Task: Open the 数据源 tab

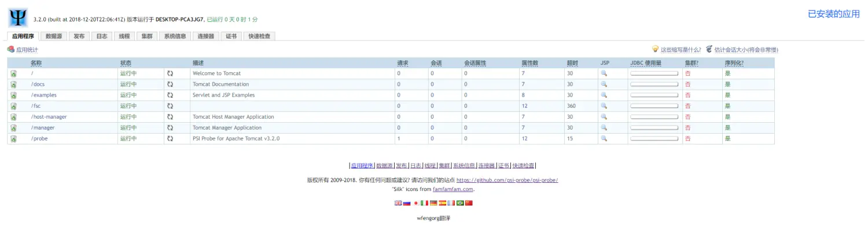Action: pos(54,36)
